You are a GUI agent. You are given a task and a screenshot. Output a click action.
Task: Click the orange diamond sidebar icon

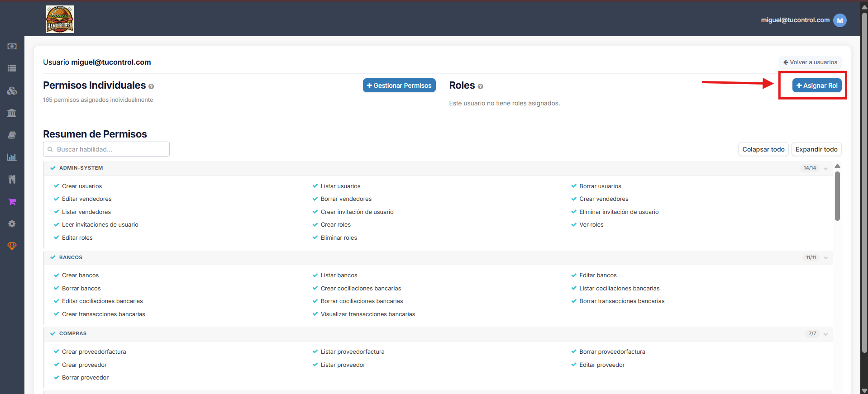coord(12,246)
